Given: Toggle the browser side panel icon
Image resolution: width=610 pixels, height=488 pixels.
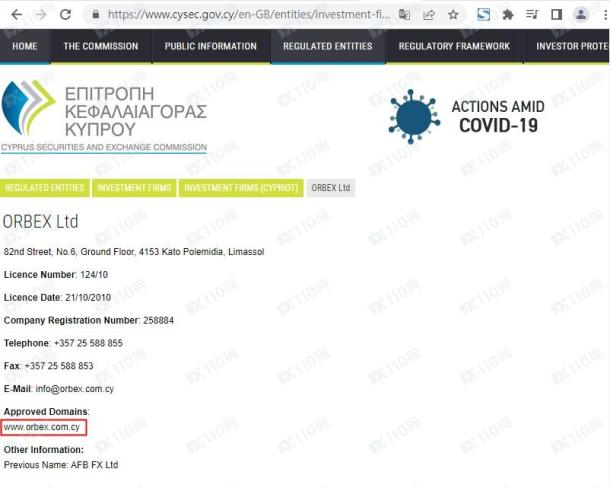Looking at the screenshot, I should point(556,15).
